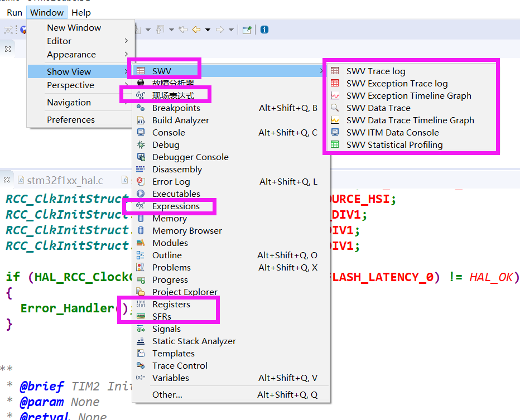
Task: Click the SFRs chip icon
Action: 141,316
